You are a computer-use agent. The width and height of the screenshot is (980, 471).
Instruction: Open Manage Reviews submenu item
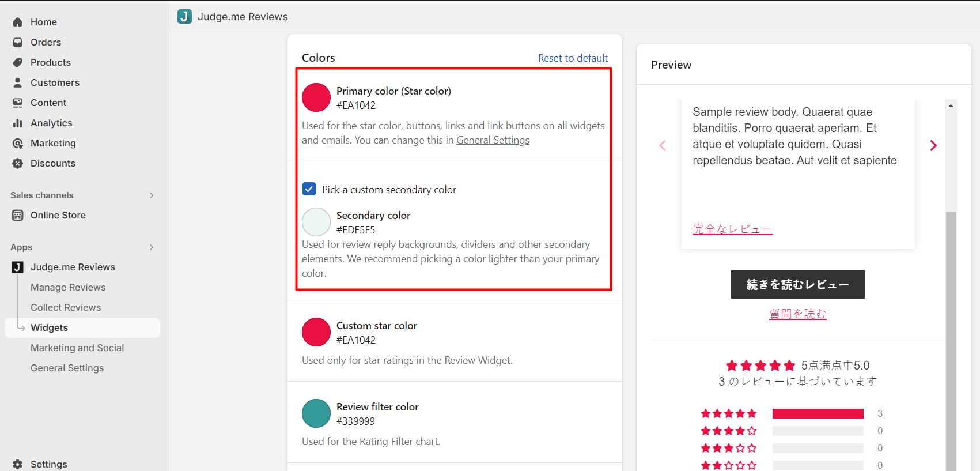click(68, 287)
